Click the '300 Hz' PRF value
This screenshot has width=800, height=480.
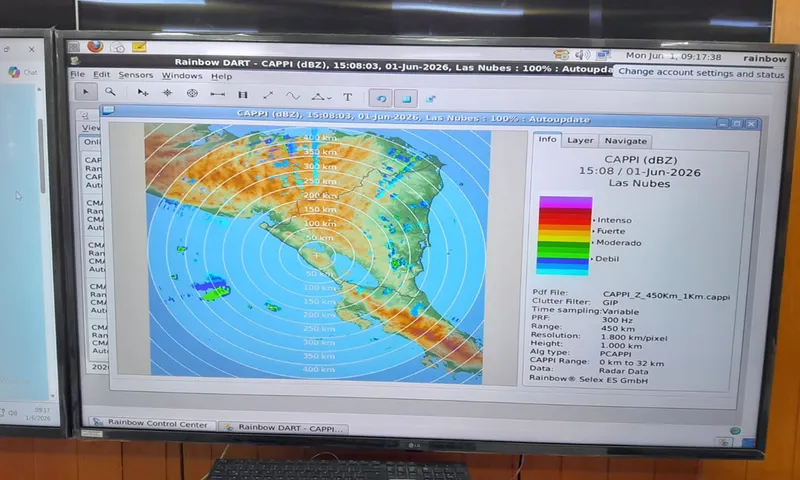coord(617,320)
